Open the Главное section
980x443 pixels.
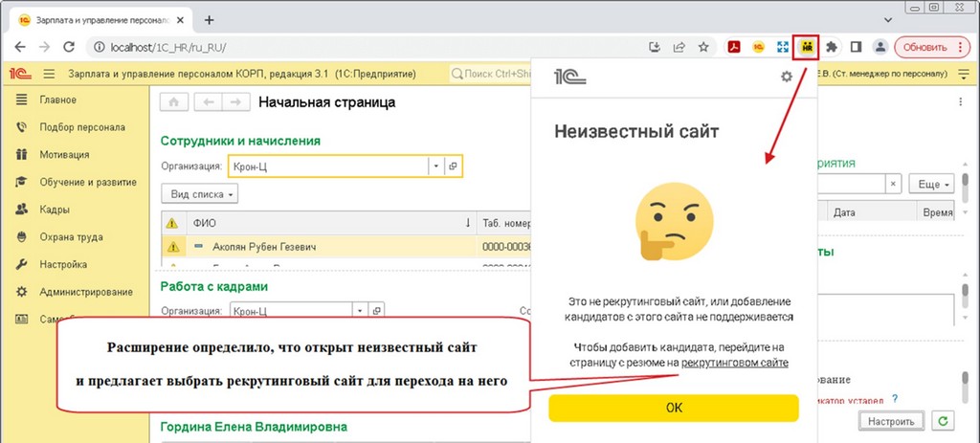click(x=57, y=100)
